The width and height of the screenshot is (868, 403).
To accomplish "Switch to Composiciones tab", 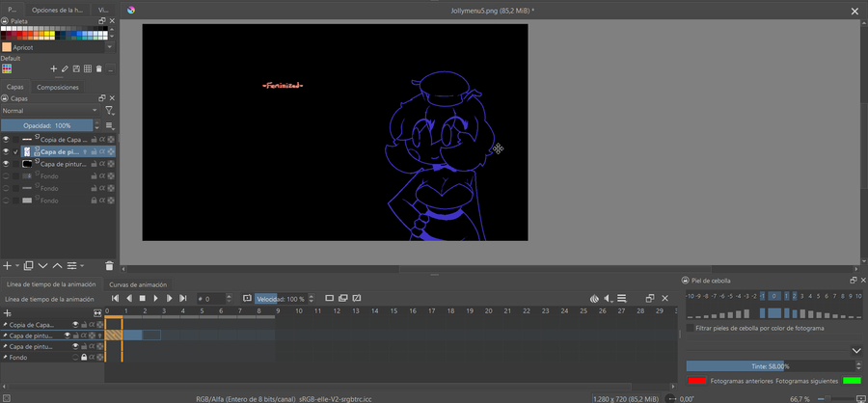I will point(58,87).
